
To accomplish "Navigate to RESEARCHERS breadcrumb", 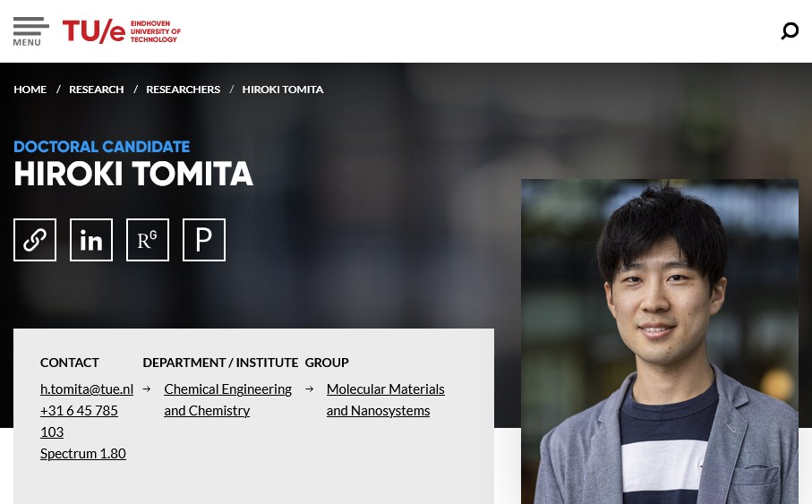I will (183, 90).
